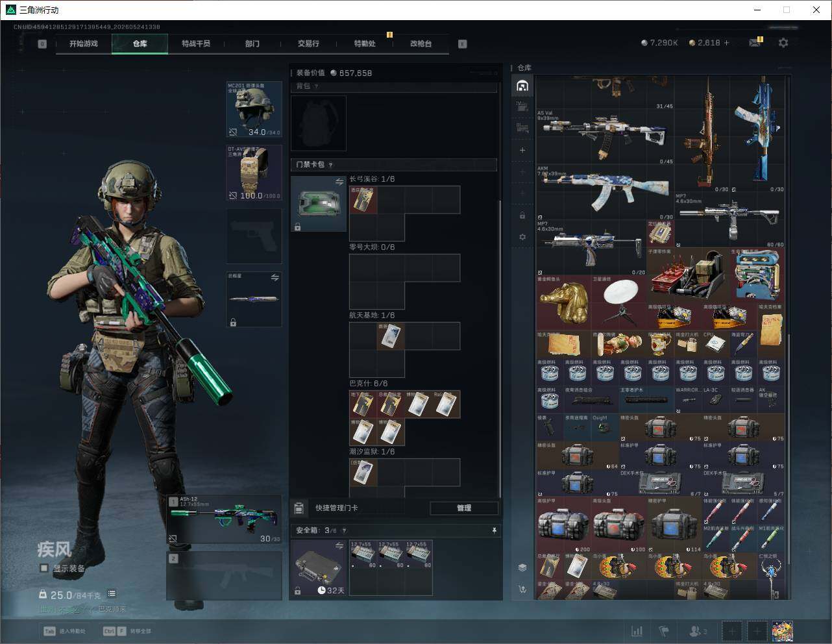Click the flag icon in bottom bar
Image resolution: width=832 pixels, height=644 pixels.
[663, 631]
